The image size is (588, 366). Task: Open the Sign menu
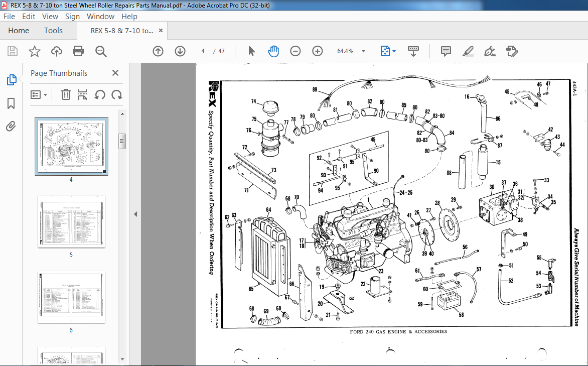(x=72, y=17)
